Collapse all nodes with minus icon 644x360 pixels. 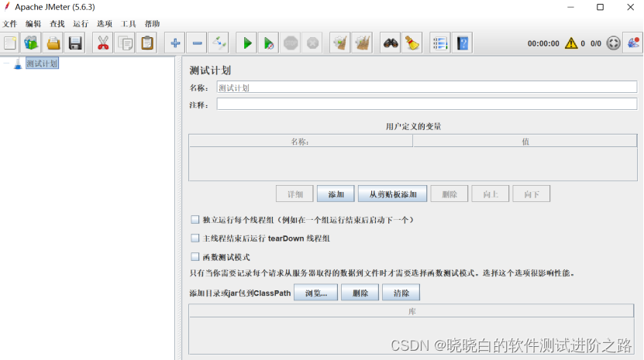click(197, 43)
